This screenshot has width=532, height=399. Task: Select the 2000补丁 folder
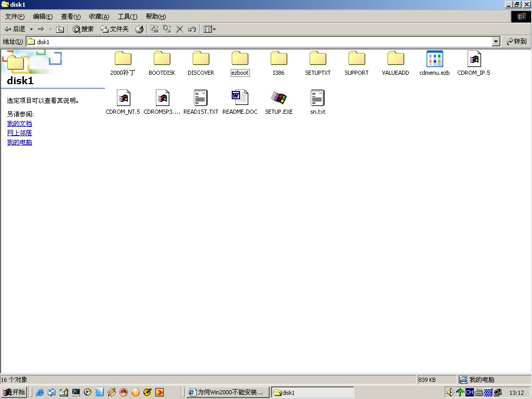click(123, 63)
